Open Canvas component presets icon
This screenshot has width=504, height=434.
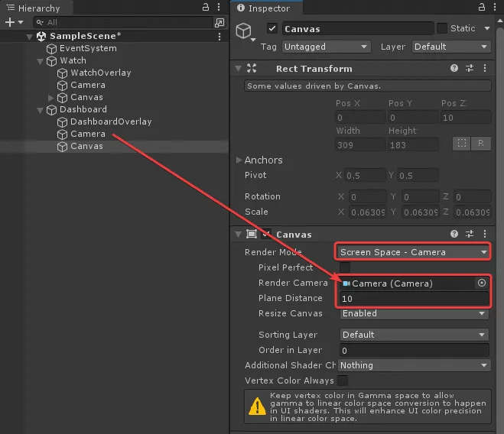[x=470, y=234]
